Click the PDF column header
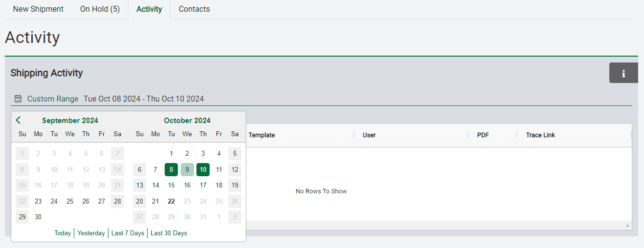 (483, 135)
